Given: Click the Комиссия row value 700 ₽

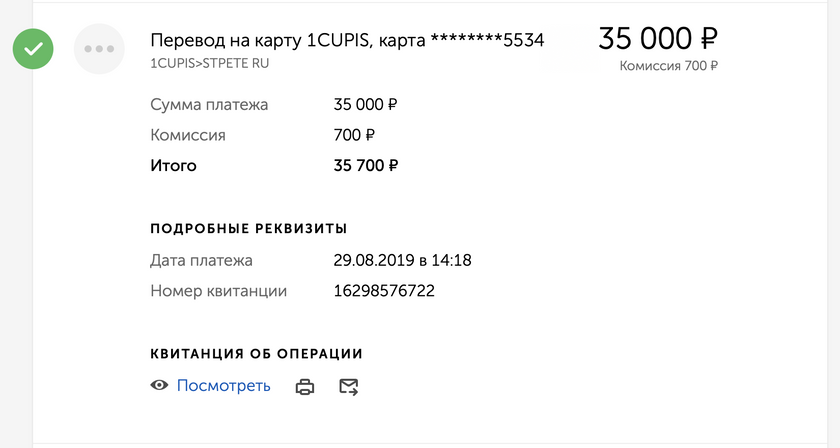Looking at the screenshot, I should pos(354,135).
